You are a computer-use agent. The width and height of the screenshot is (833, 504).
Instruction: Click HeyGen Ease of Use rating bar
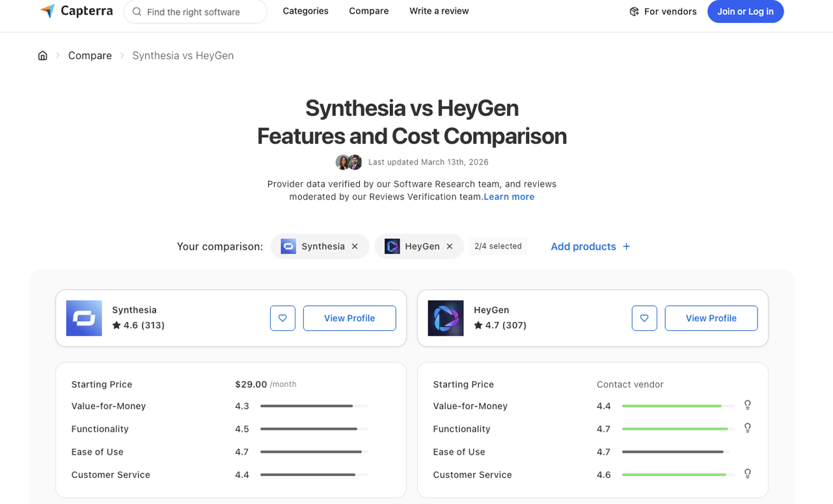tap(676, 451)
